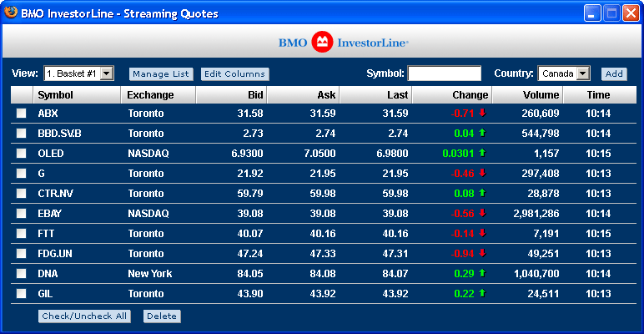Click the CTR.NV volume 28,878
Image resolution: width=644 pixels, height=334 pixels.
pyautogui.click(x=542, y=194)
